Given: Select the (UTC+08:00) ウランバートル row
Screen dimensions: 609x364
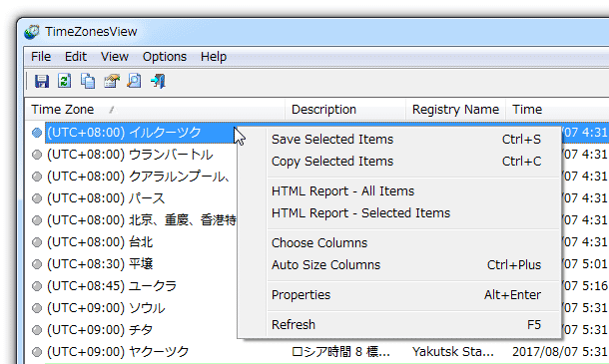Looking at the screenshot, I should pyautogui.click(x=130, y=155).
